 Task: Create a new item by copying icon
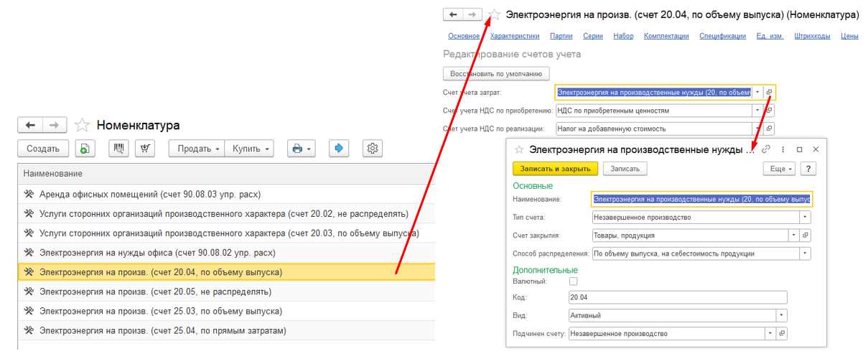tap(85, 149)
